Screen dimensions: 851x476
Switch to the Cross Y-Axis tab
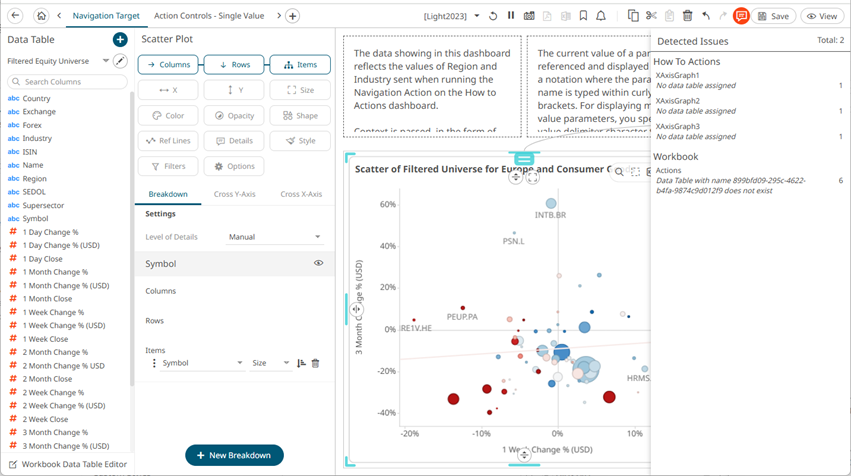(x=235, y=194)
